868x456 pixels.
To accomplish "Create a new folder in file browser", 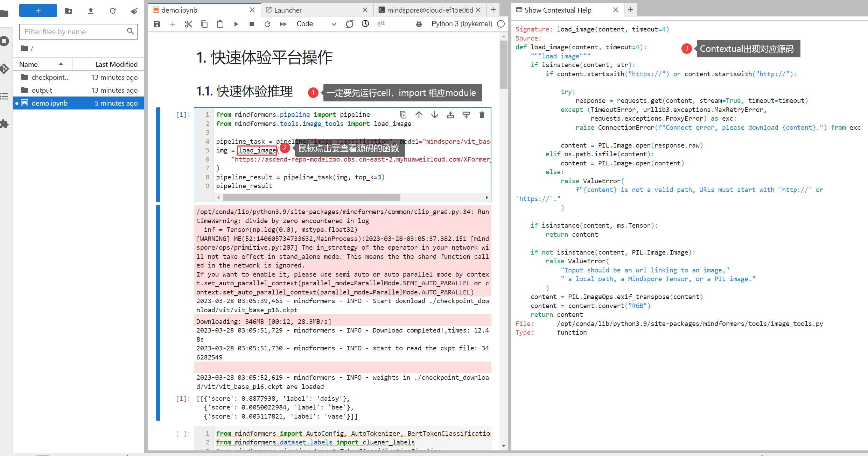I will (69, 11).
